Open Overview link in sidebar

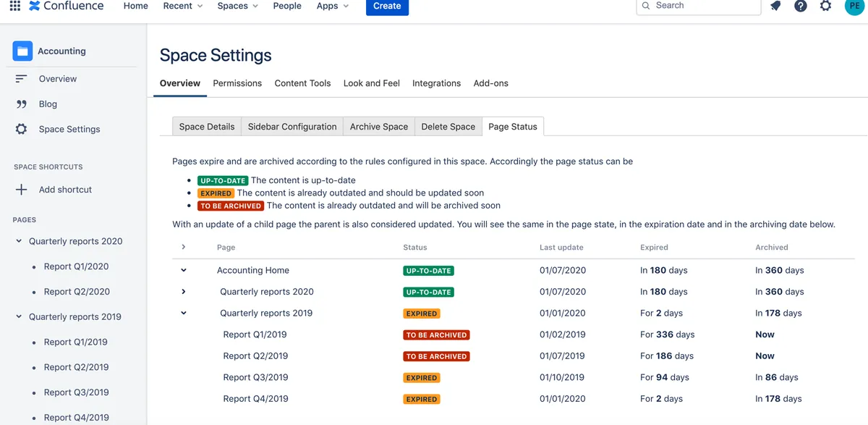coord(58,79)
